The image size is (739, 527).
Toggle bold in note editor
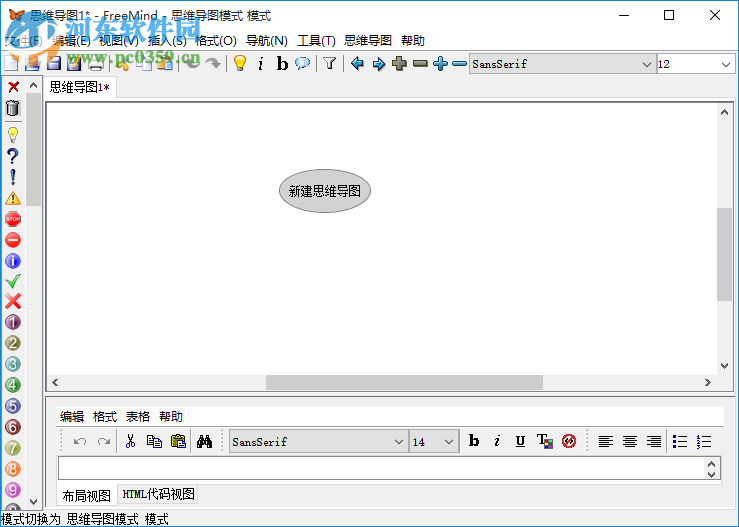(474, 441)
